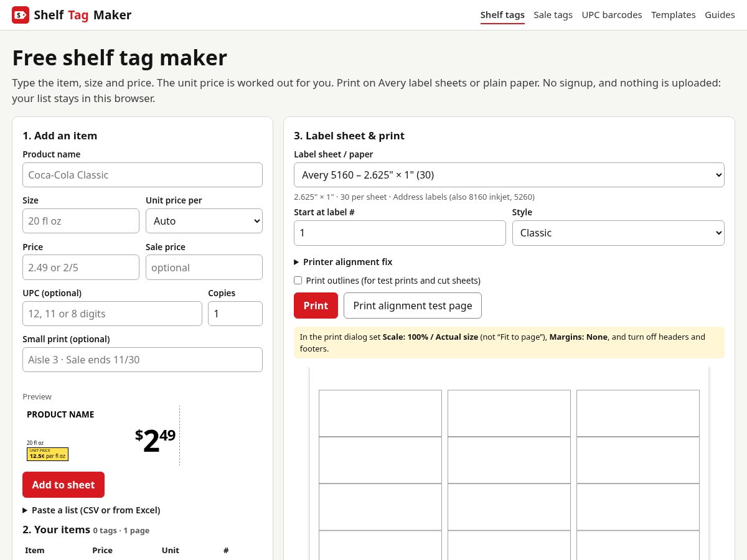The height and width of the screenshot is (560, 747).
Task: Focus the Product name field
Action: pyautogui.click(x=143, y=175)
